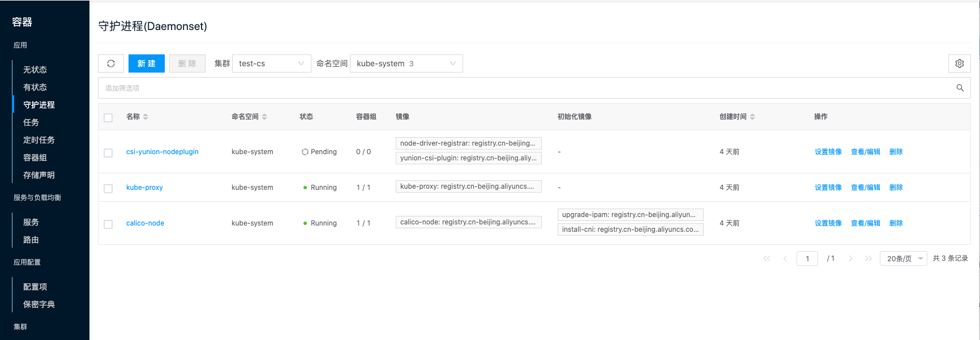Sort by namespace column arrows
980x340 pixels.
click(264, 117)
